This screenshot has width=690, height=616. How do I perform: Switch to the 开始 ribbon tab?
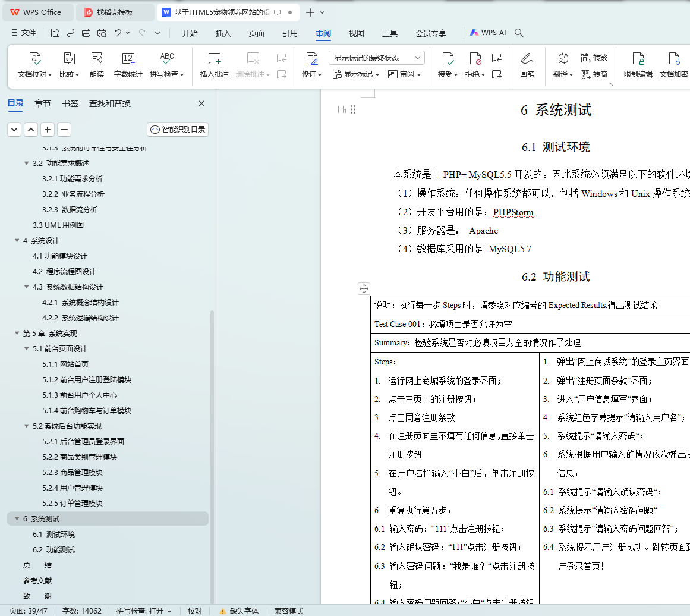point(190,33)
